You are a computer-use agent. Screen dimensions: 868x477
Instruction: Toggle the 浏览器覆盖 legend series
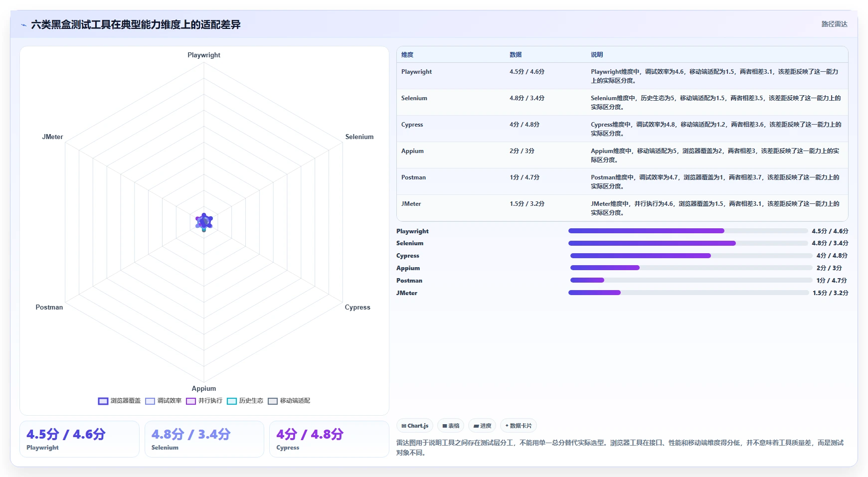(119, 401)
